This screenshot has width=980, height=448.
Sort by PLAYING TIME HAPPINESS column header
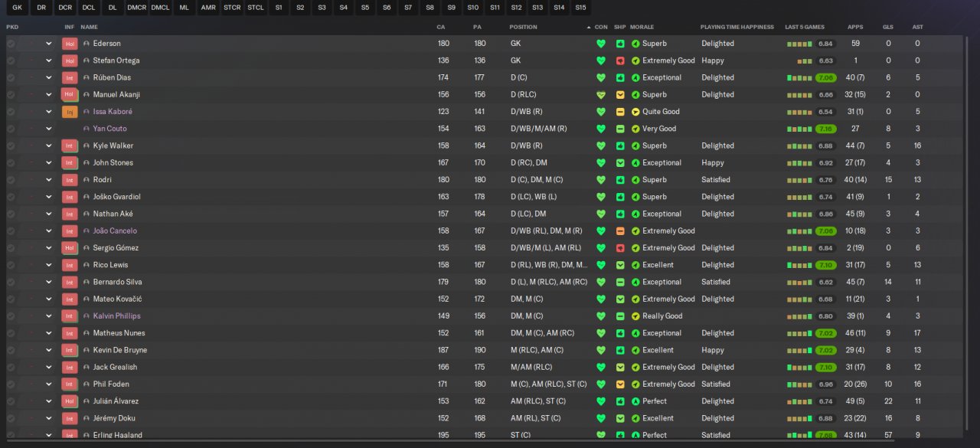[737, 28]
